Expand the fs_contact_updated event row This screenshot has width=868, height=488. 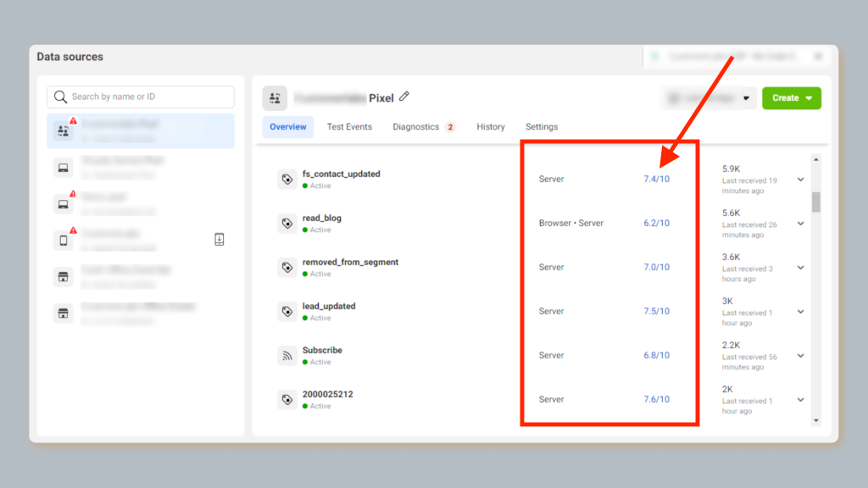pos(800,180)
